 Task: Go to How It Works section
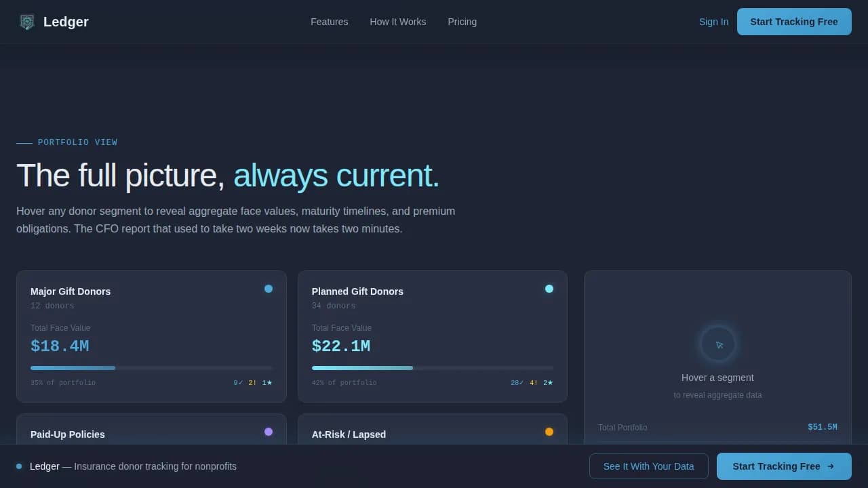click(398, 22)
